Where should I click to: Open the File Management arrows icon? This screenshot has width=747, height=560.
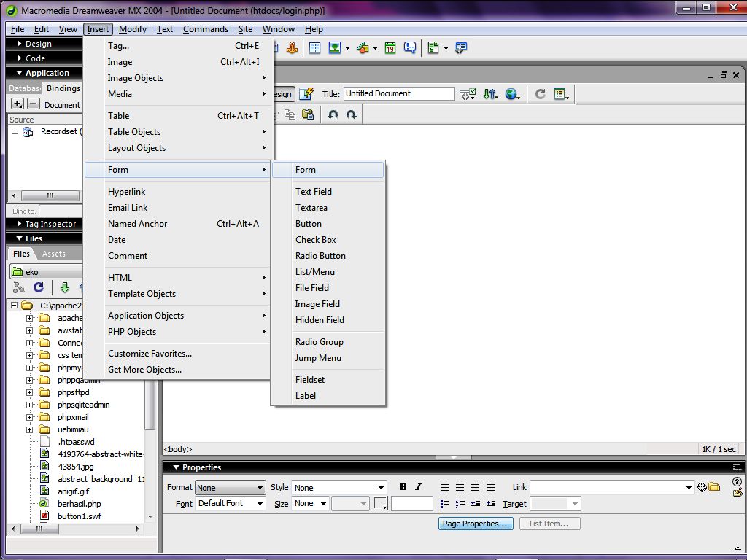[490, 94]
